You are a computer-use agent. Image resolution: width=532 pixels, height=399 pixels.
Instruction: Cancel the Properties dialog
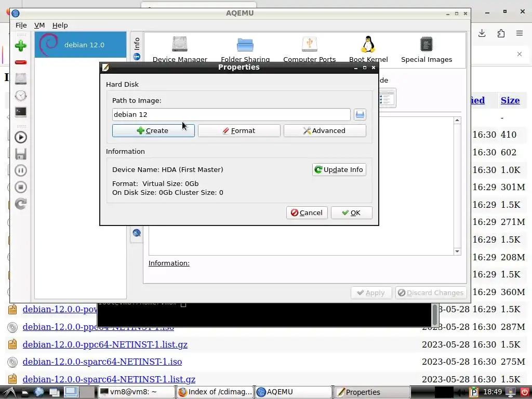coord(307,212)
